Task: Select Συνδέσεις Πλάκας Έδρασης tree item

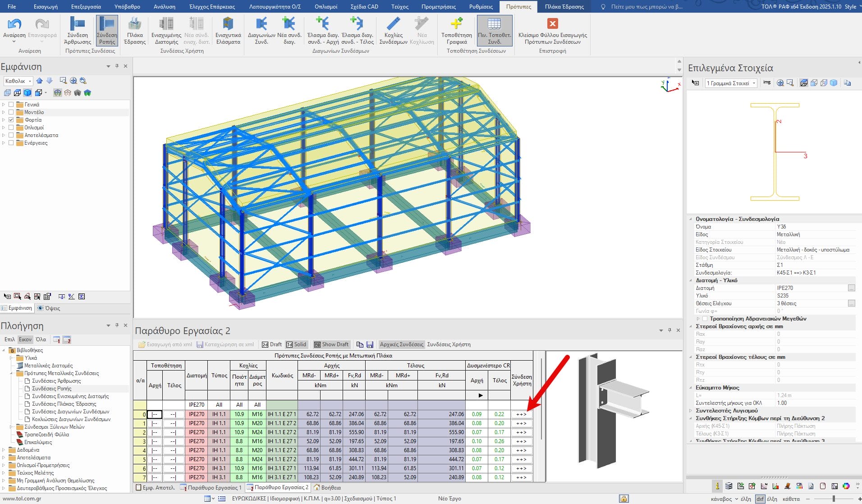Action: 64,404
